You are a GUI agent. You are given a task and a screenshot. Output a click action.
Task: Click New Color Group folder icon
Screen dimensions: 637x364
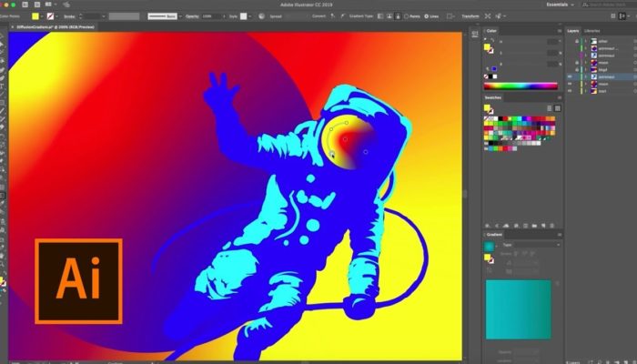pyautogui.click(x=534, y=226)
